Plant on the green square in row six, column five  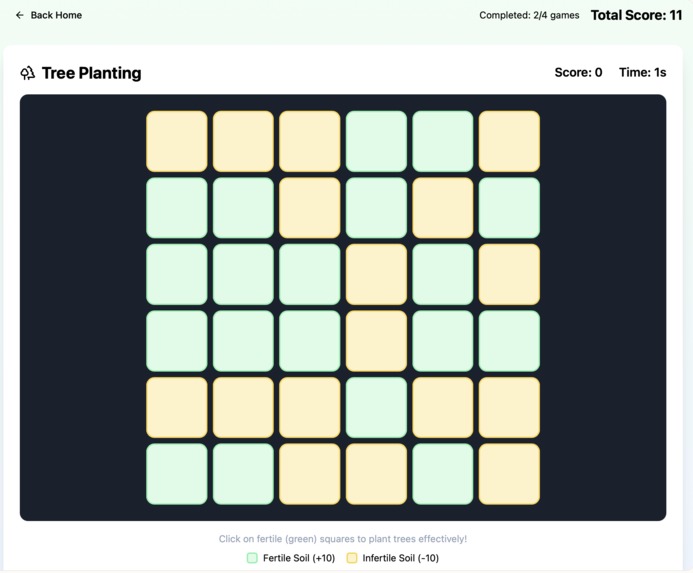tap(443, 474)
